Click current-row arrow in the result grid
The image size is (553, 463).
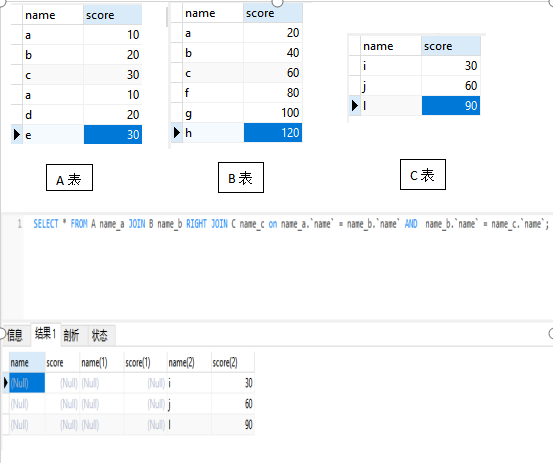pos(6,383)
